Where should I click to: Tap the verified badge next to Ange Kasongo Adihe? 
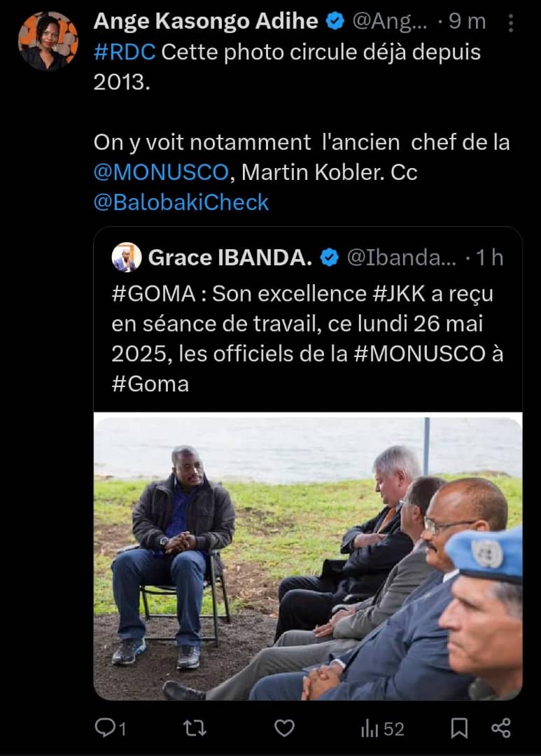335,22
